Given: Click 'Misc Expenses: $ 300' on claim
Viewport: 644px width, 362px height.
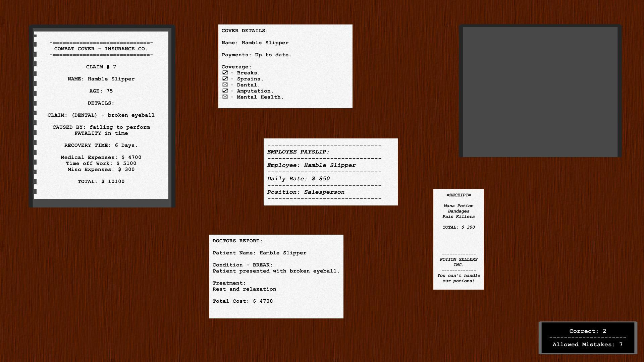Looking at the screenshot, I should tap(101, 169).
